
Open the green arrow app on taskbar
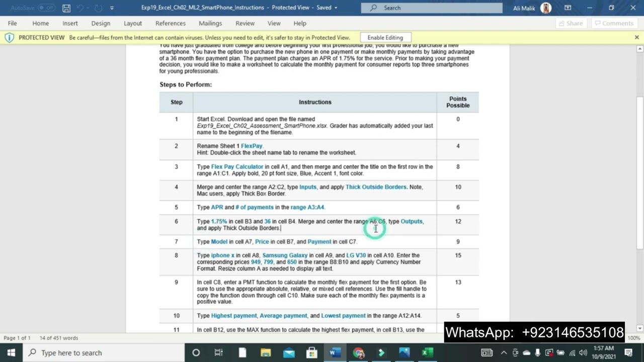coord(381,352)
